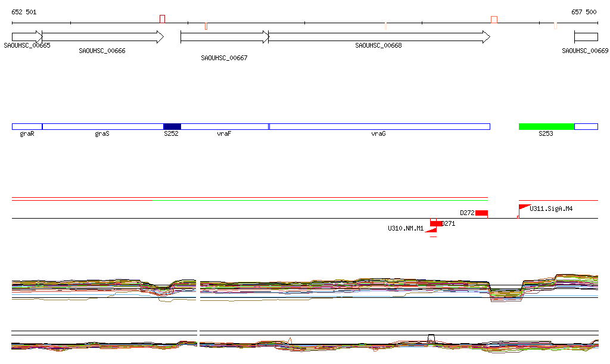
Task: Click the green S253 segment
Action: 546,126
